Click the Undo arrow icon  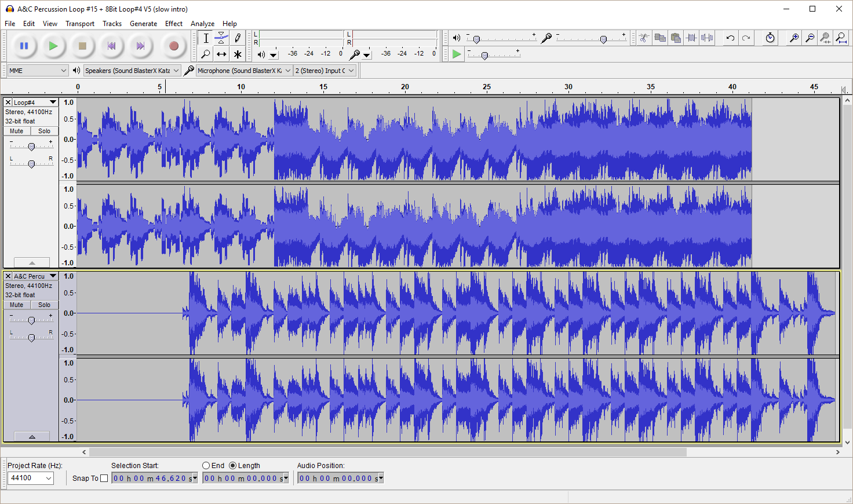pyautogui.click(x=730, y=38)
